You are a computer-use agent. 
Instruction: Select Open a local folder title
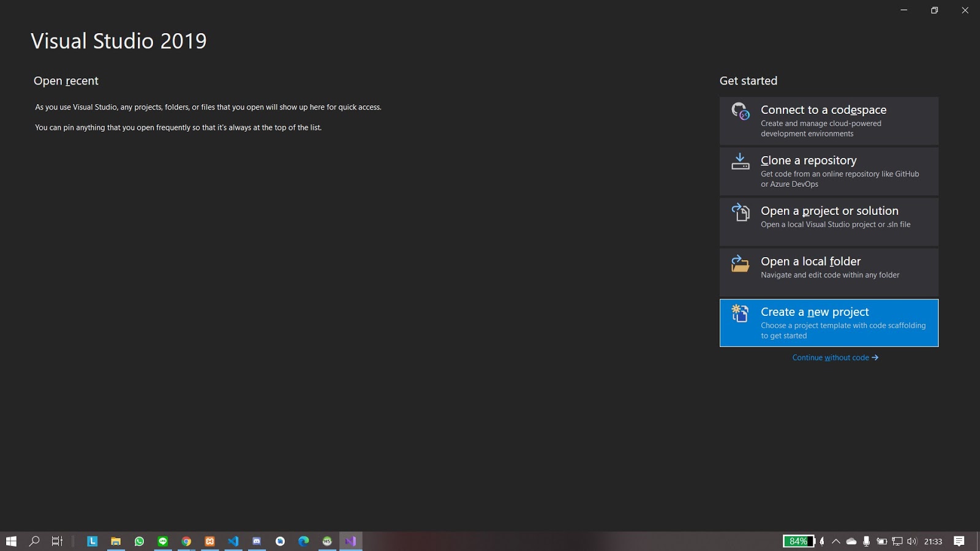pos(810,261)
